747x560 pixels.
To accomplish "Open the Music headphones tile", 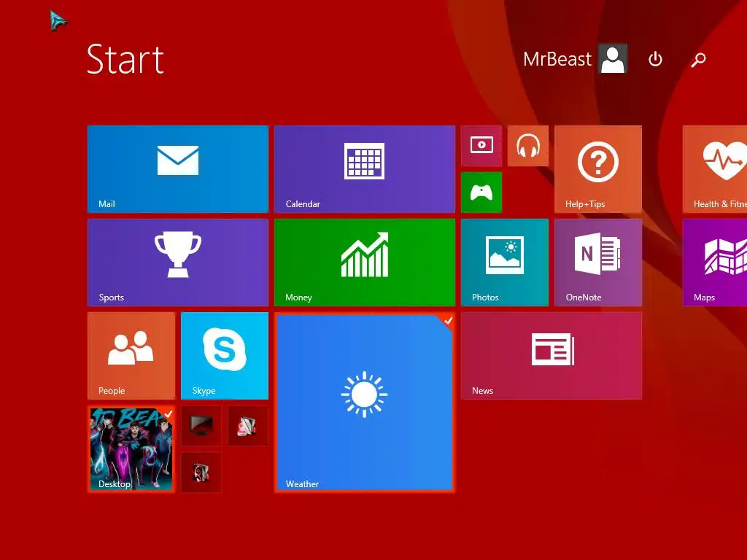I will pyautogui.click(x=528, y=146).
